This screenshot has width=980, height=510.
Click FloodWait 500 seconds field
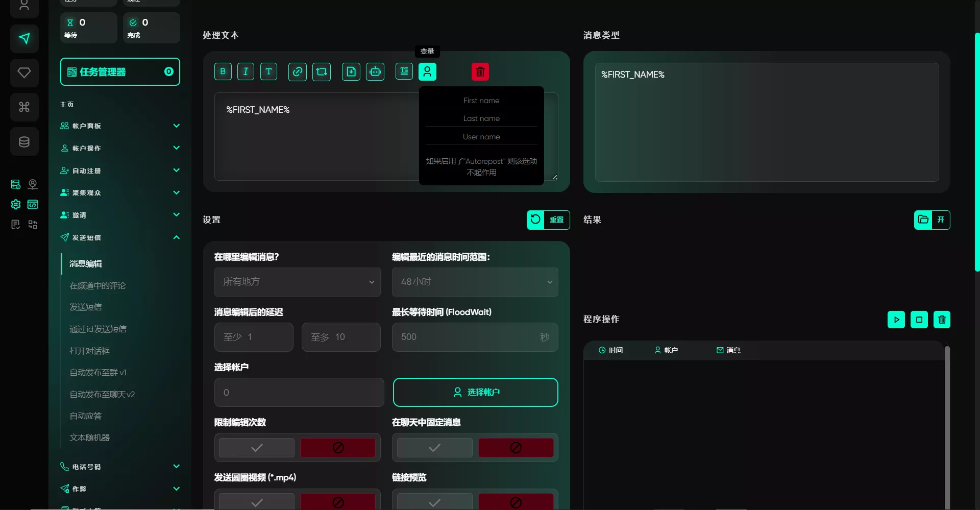475,337
